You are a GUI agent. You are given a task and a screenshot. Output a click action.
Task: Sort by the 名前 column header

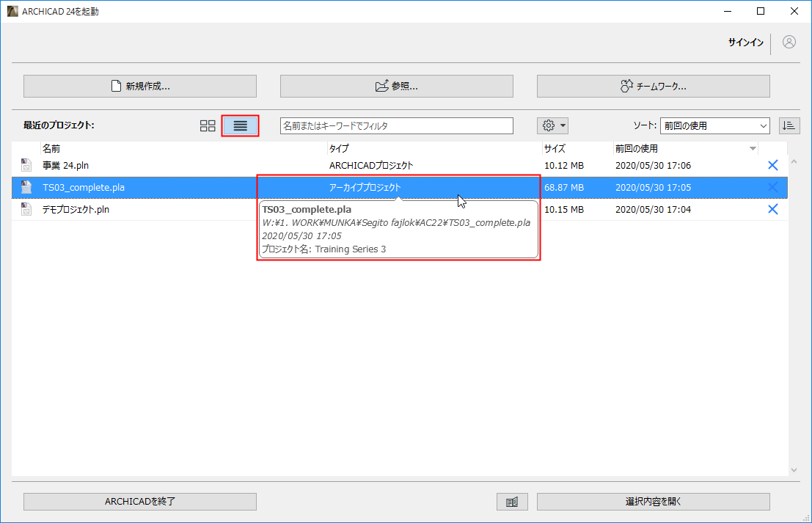coord(184,149)
